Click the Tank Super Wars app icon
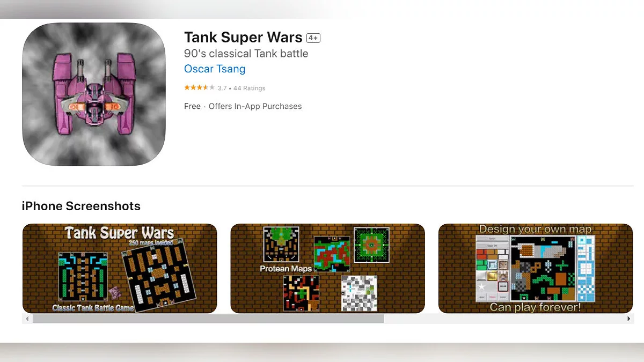Viewport: 644px width, 362px height. pos(94,94)
